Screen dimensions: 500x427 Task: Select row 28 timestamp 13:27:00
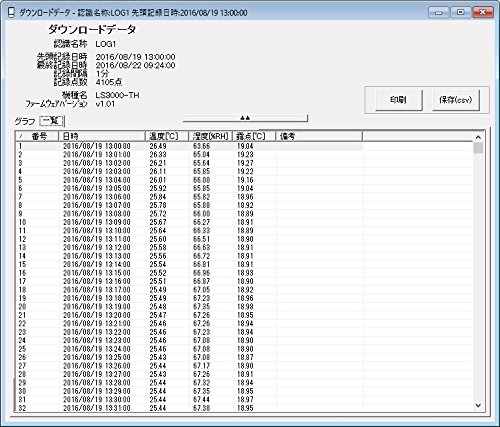[97, 374]
